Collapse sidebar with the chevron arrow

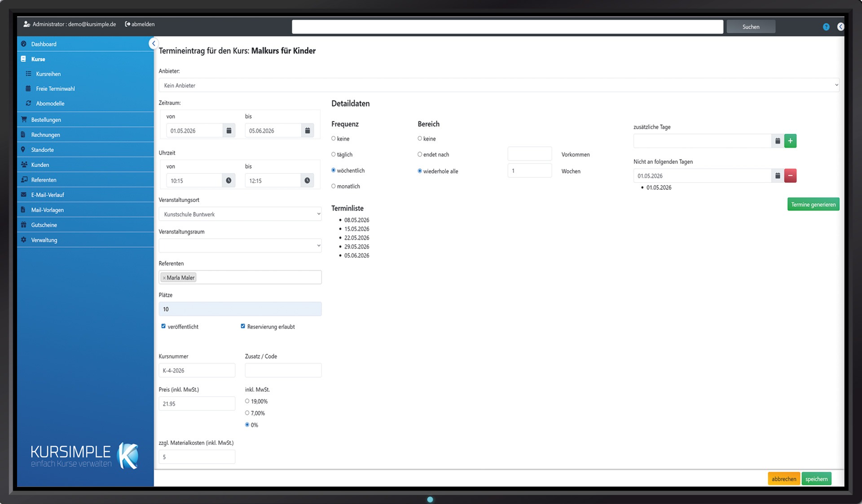click(x=154, y=44)
